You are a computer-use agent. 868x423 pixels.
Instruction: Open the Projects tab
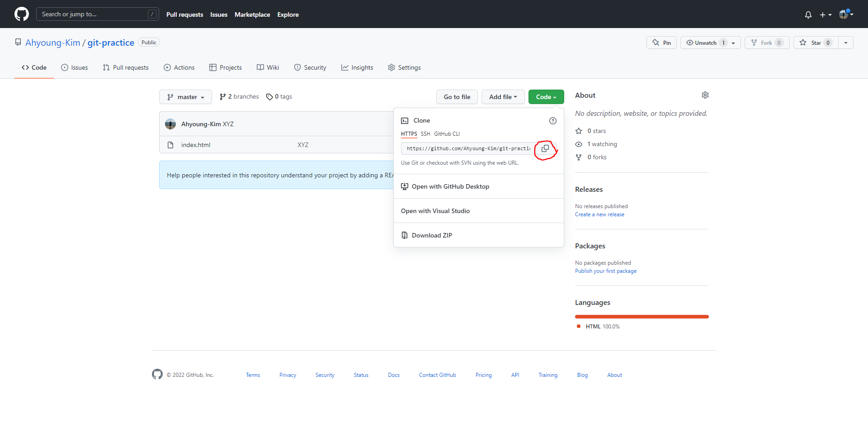(226, 67)
